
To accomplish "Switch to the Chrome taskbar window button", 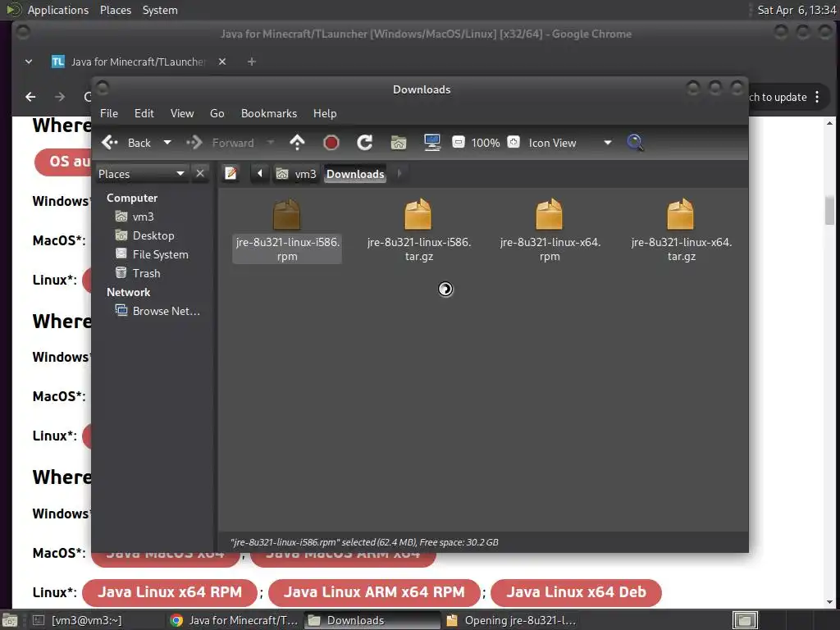I will 234,620.
